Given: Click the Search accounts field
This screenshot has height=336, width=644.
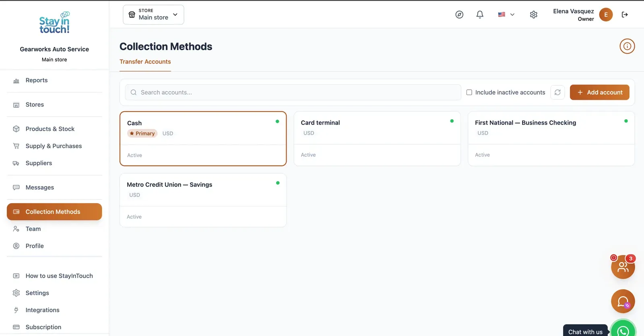Looking at the screenshot, I should (x=293, y=92).
